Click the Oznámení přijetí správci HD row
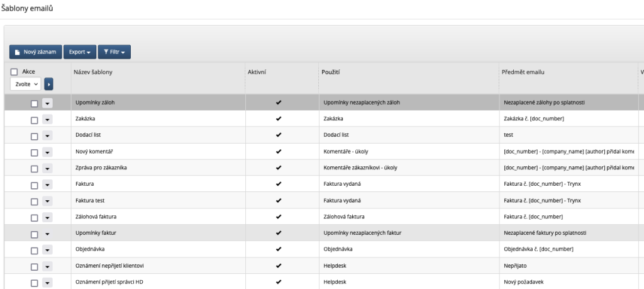 [x=110, y=282]
